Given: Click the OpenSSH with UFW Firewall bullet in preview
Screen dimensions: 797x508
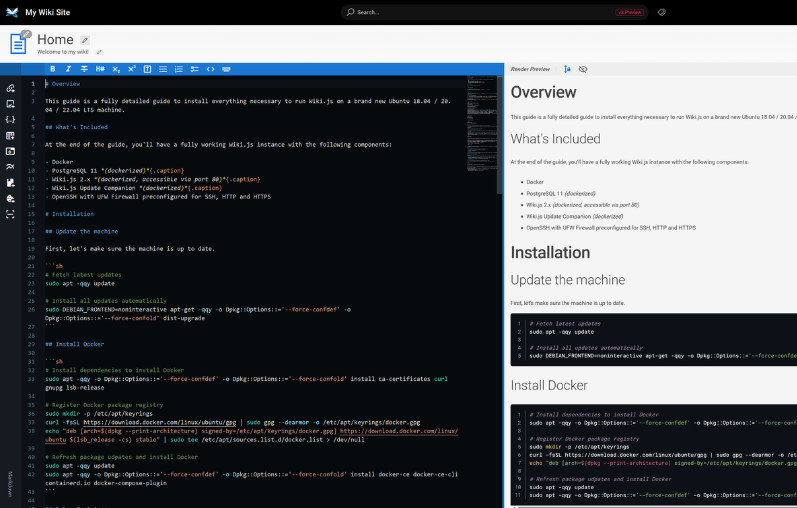Looking at the screenshot, I should (x=611, y=228).
